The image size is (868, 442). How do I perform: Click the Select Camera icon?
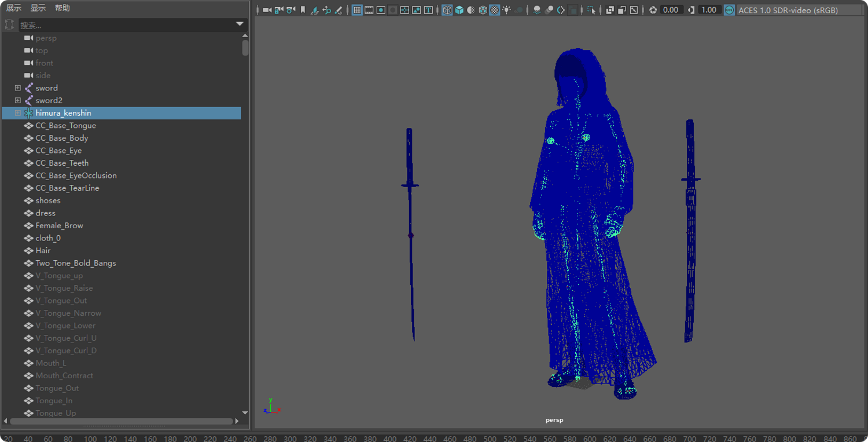[267, 10]
